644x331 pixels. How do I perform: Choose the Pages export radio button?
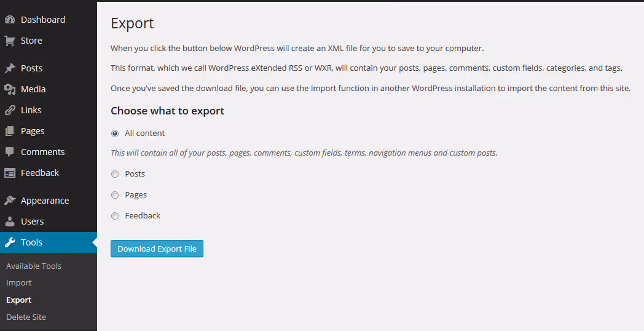115,195
